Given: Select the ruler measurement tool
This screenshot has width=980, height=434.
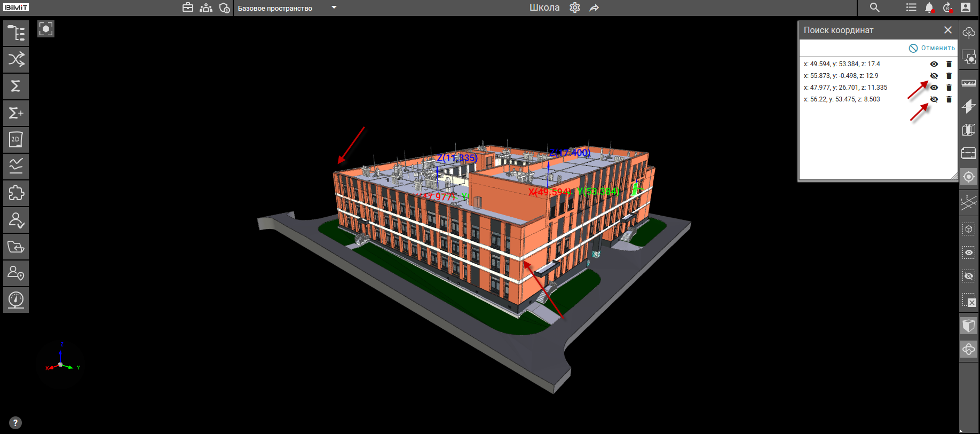Looking at the screenshot, I should tap(968, 83).
